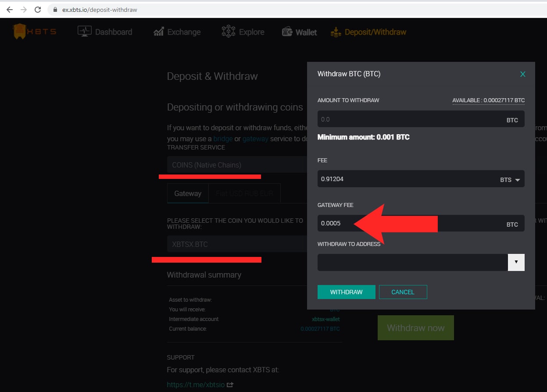Open the Deposit/Withdraw menu item

click(x=368, y=32)
